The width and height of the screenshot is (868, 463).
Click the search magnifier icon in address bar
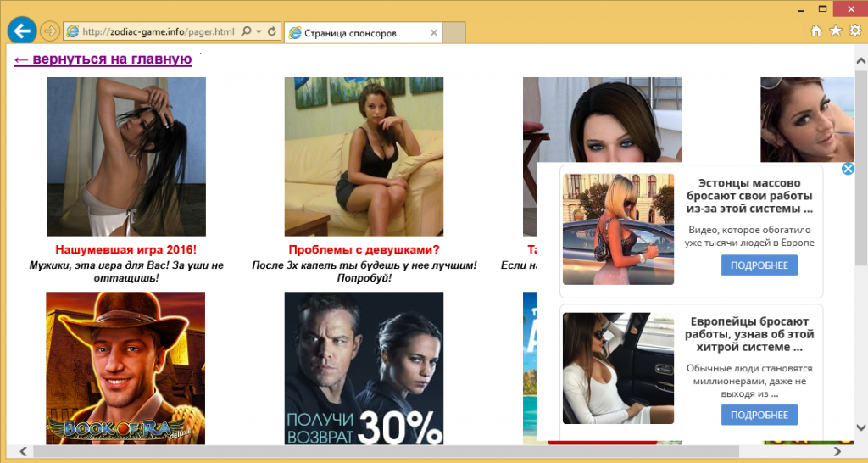coord(247,31)
